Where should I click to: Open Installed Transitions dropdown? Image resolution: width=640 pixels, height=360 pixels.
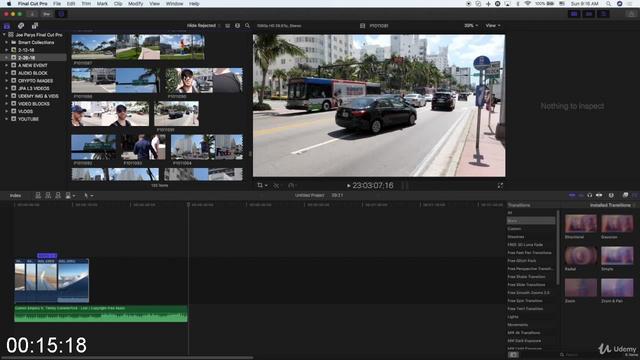(612, 205)
